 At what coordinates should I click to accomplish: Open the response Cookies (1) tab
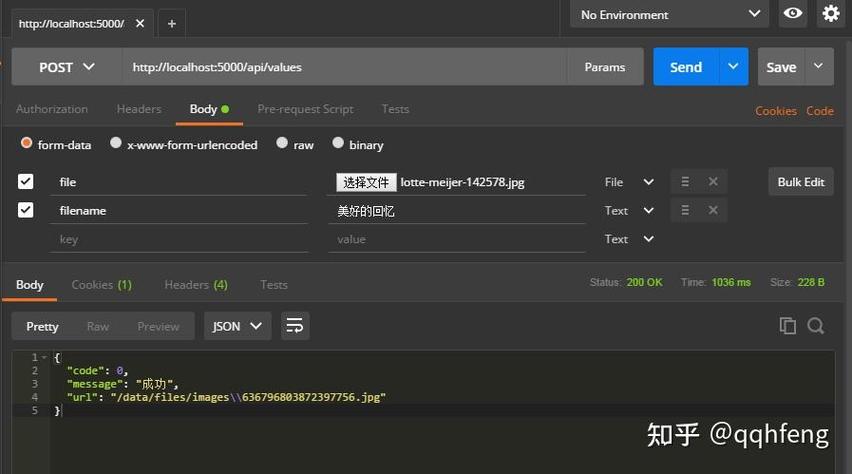point(102,285)
